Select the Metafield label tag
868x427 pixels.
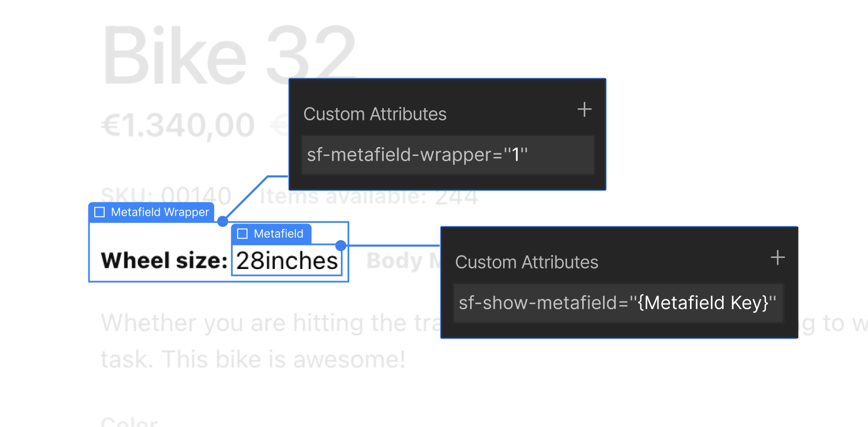coord(271,233)
